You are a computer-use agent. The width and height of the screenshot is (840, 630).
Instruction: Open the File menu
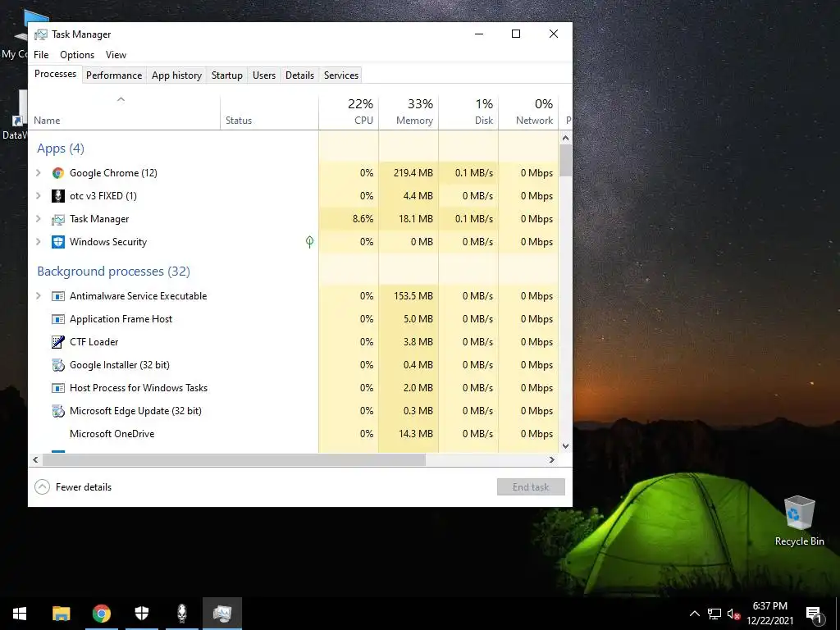[x=41, y=55]
